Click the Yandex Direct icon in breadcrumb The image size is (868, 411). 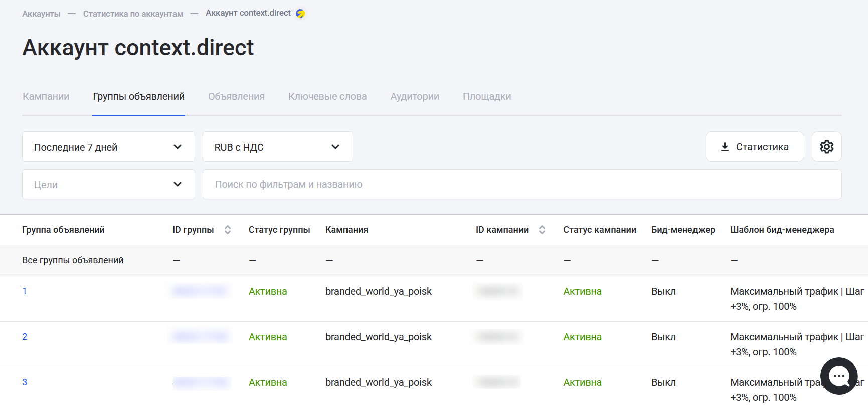click(x=300, y=14)
